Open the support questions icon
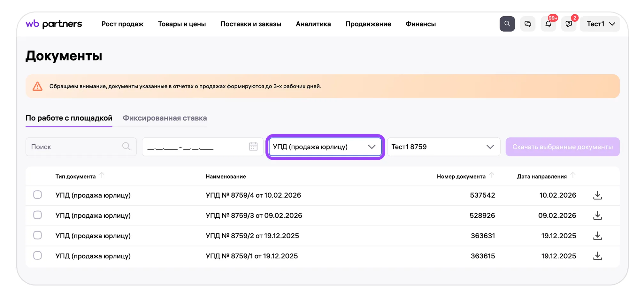Viewport: 644px width, 297px height. [569, 24]
